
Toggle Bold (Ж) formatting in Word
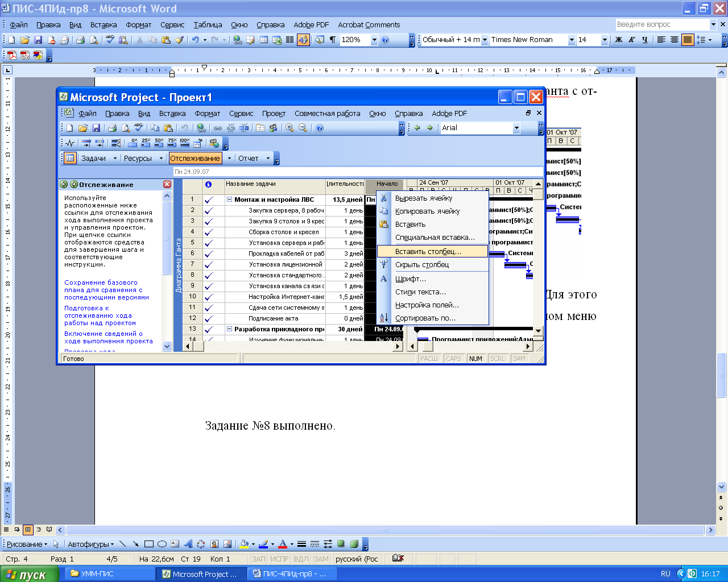tap(619, 40)
